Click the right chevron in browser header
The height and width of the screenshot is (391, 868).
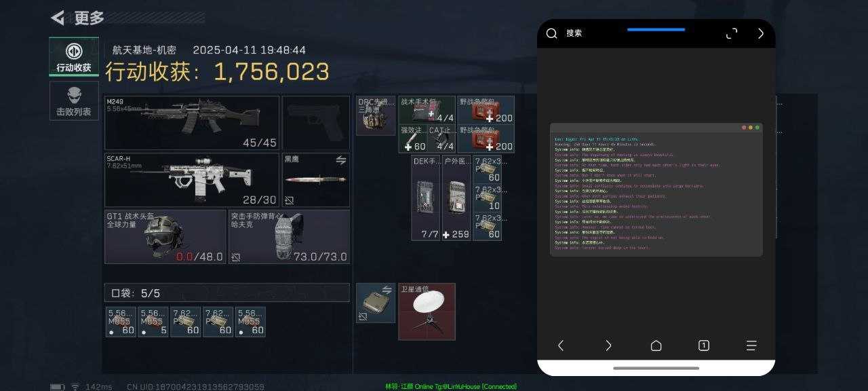(x=761, y=33)
